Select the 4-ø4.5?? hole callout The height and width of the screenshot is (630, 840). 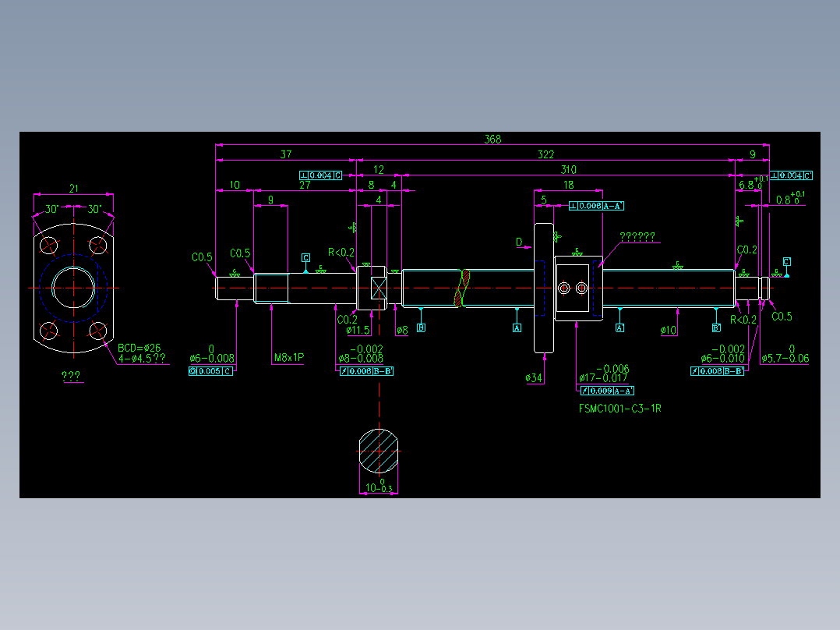point(142,358)
